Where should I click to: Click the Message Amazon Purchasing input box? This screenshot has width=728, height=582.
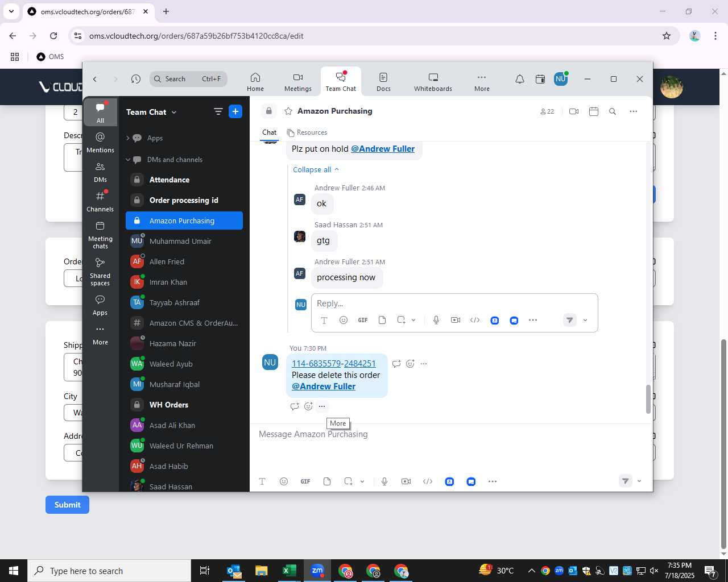(x=449, y=434)
